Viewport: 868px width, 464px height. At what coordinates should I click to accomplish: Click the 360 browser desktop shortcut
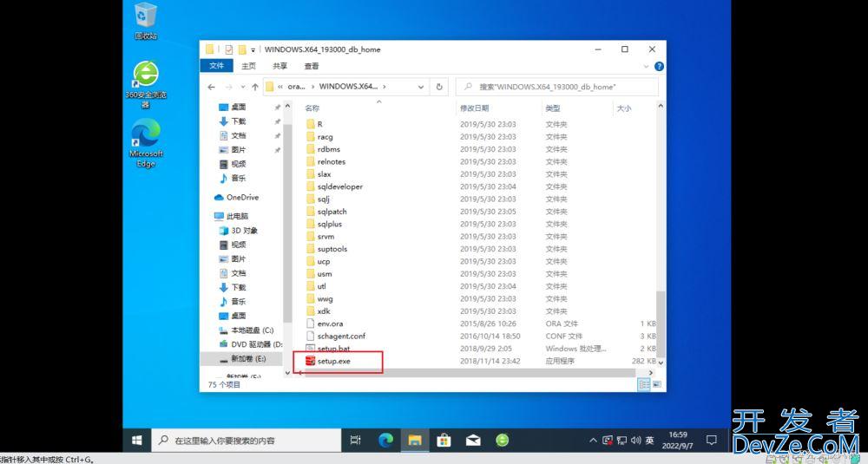146,85
